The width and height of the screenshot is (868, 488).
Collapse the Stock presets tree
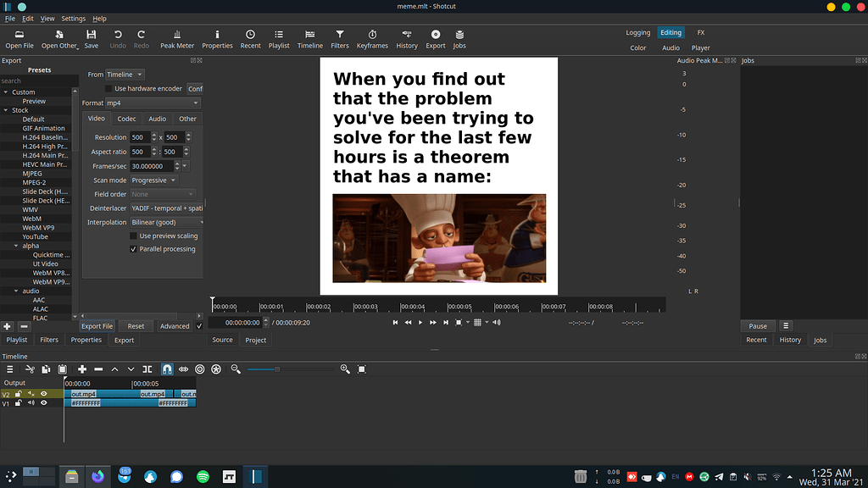(6, 110)
